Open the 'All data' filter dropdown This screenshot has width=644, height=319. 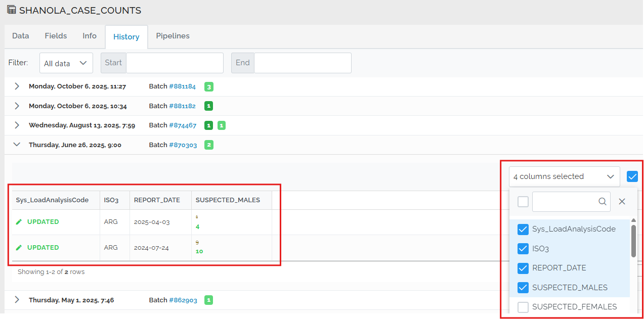click(66, 63)
